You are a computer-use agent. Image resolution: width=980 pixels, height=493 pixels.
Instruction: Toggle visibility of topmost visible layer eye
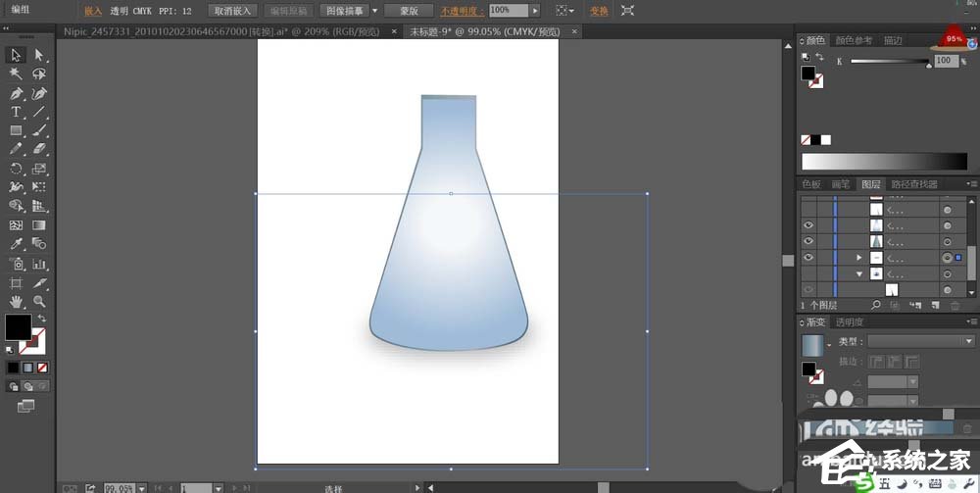808,225
